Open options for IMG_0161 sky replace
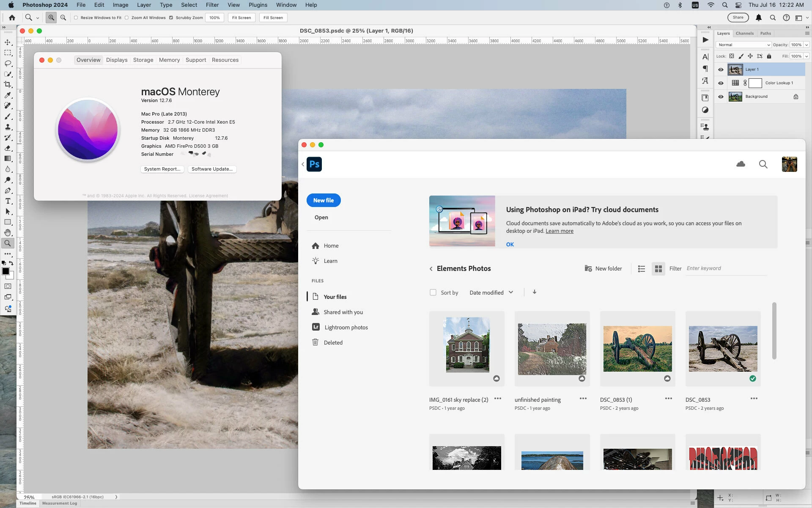812x508 pixels. 498,398
